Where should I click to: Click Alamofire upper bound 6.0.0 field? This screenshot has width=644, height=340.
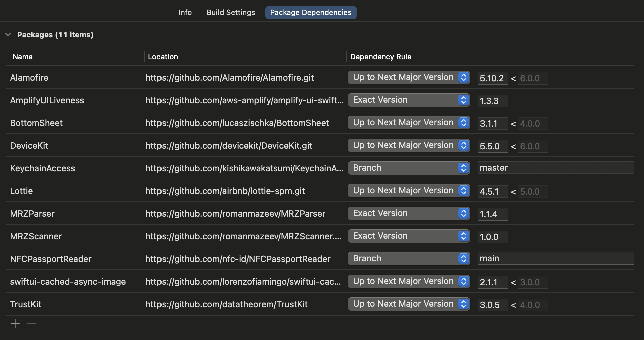533,78
